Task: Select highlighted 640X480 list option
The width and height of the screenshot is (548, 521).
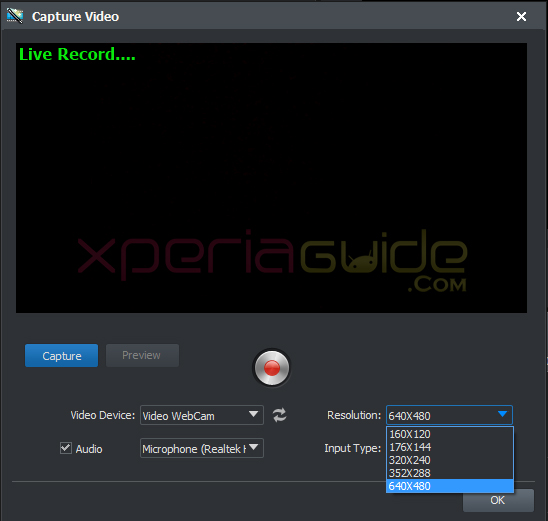Action: tap(450, 486)
